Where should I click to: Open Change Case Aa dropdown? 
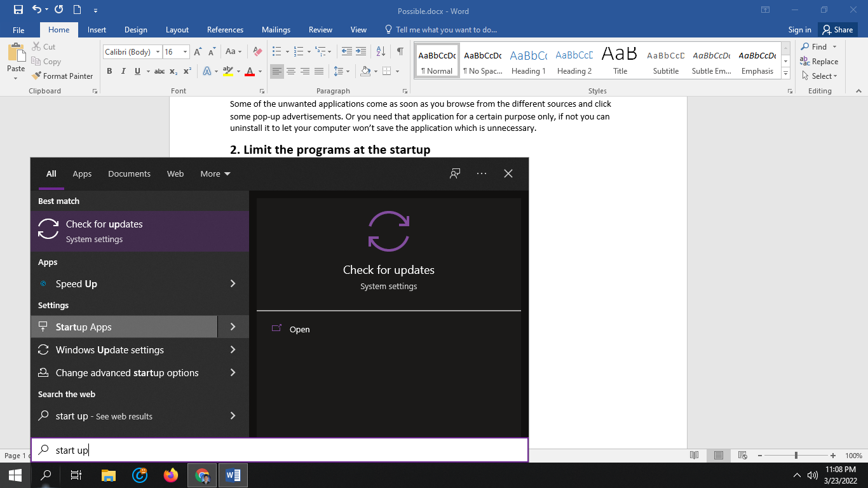click(x=233, y=51)
